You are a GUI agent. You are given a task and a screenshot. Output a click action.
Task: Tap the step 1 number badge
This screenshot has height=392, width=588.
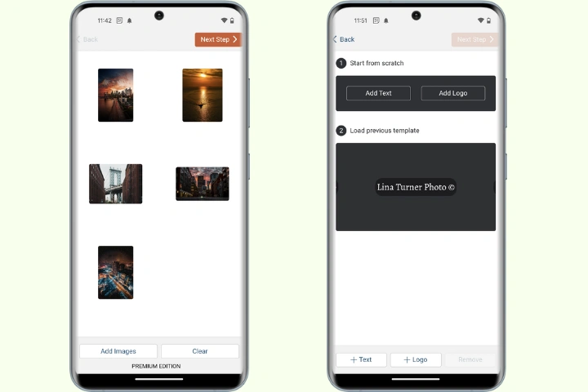tap(341, 63)
